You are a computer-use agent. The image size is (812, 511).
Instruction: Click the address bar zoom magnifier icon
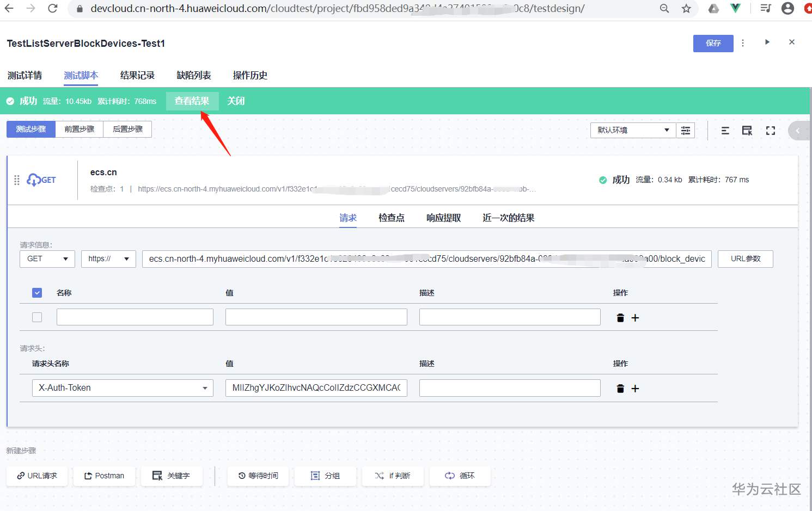tap(664, 8)
